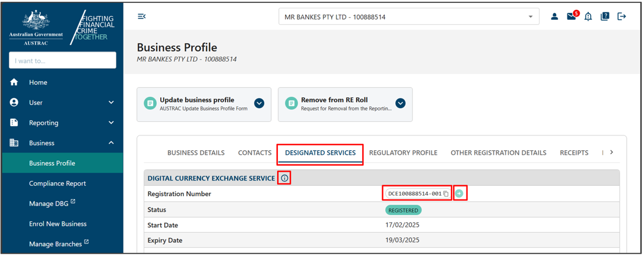Click the Update business profile card title
The width and height of the screenshot is (644, 256).
[197, 100]
